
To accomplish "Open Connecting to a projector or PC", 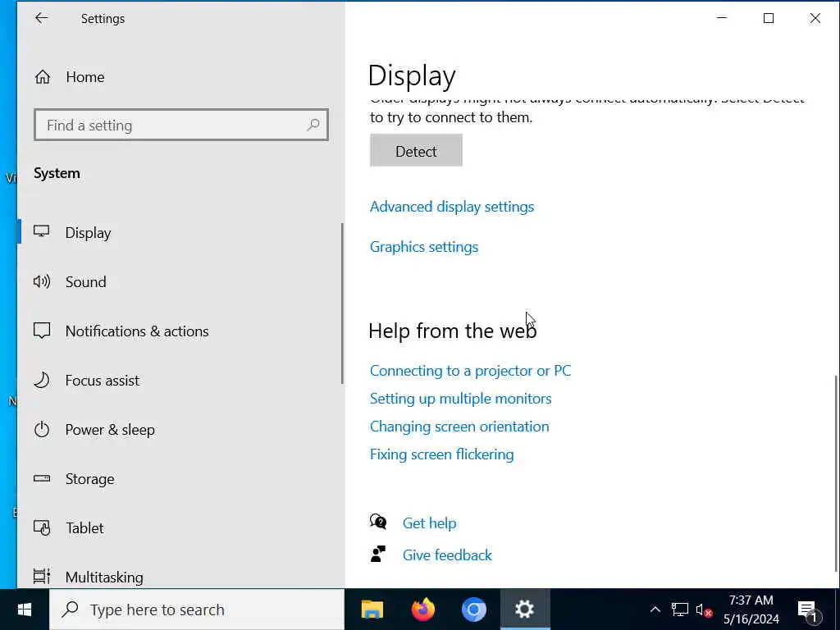I will [x=470, y=371].
